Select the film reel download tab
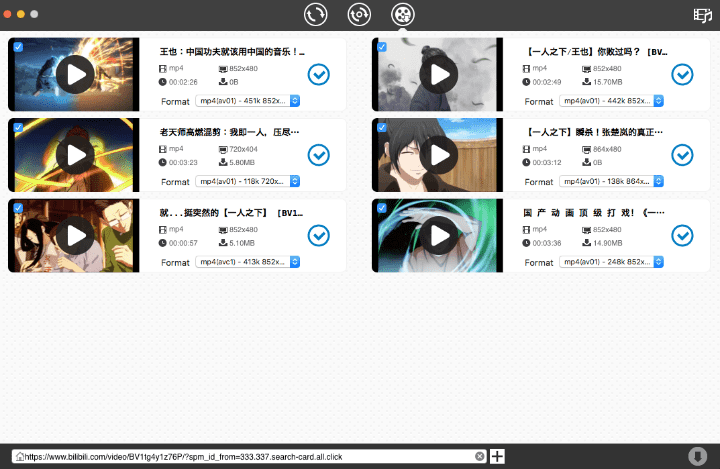Image resolution: width=720 pixels, height=469 pixels. [402, 15]
